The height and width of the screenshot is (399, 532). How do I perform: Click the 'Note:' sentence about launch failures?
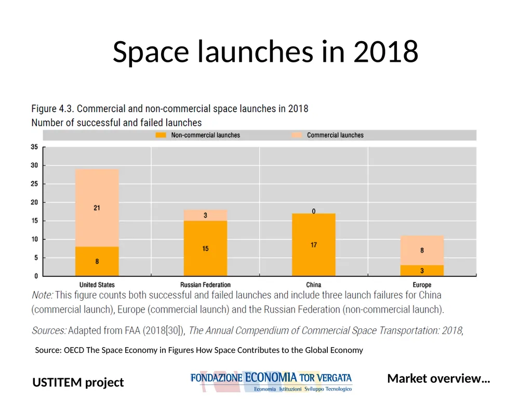pyautogui.click(x=236, y=295)
